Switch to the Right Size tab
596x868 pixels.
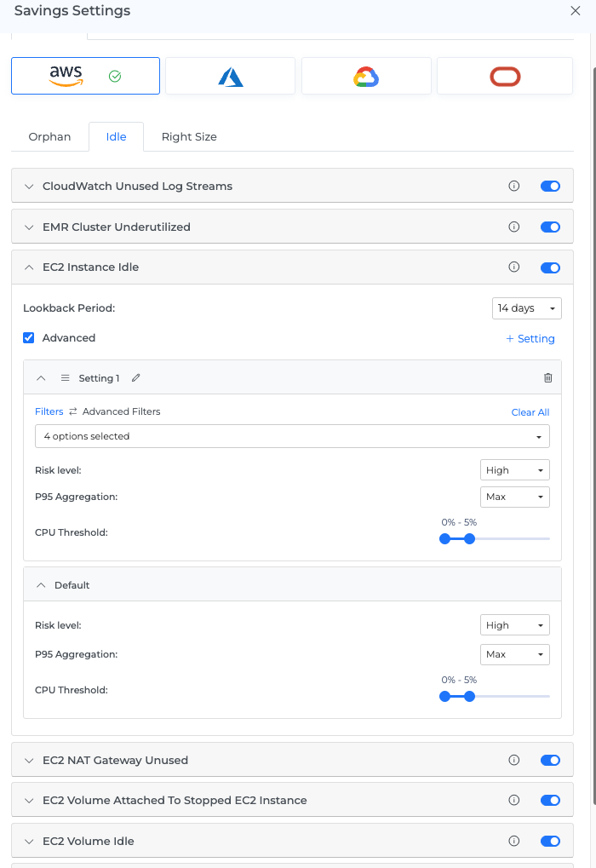click(x=189, y=137)
